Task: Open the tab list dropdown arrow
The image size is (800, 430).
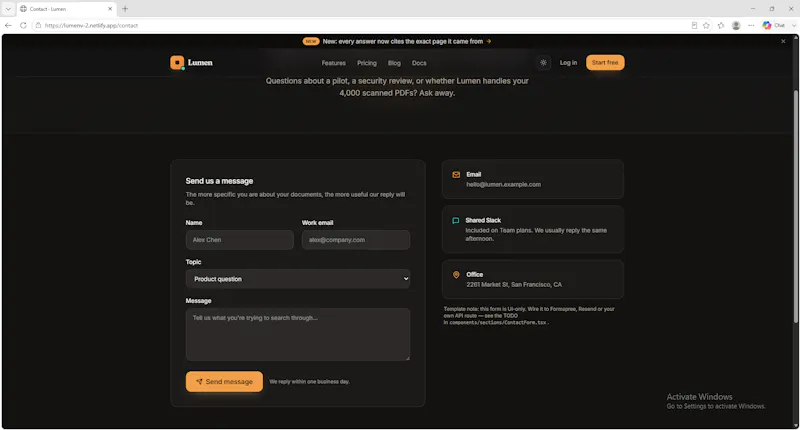Action: click(x=8, y=9)
